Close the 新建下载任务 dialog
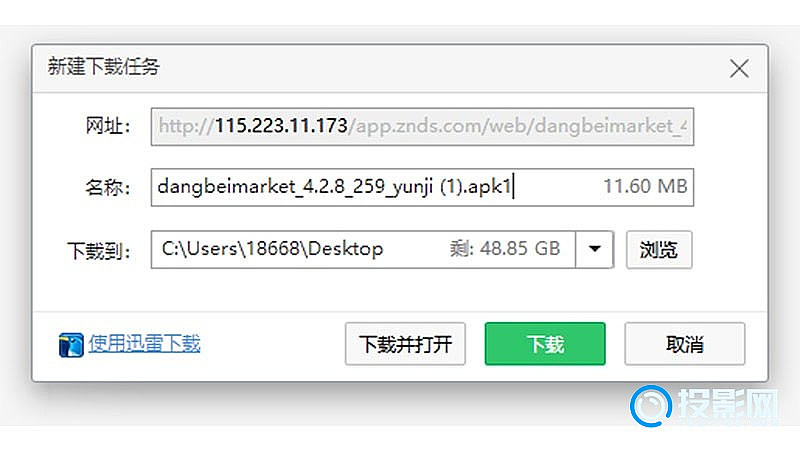The image size is (800, 450). 739,68
